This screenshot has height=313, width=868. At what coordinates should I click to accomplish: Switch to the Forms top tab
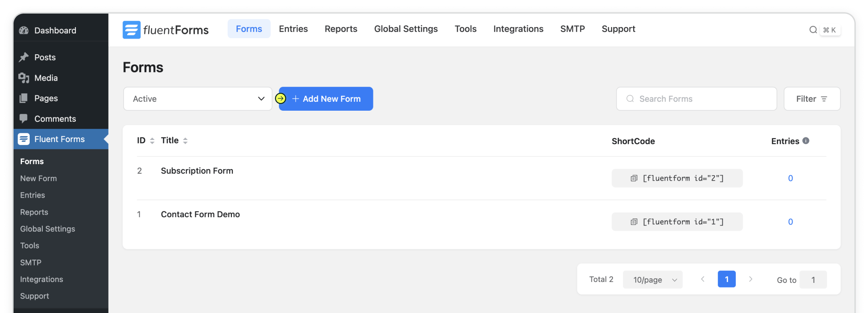tap(249, 29)
